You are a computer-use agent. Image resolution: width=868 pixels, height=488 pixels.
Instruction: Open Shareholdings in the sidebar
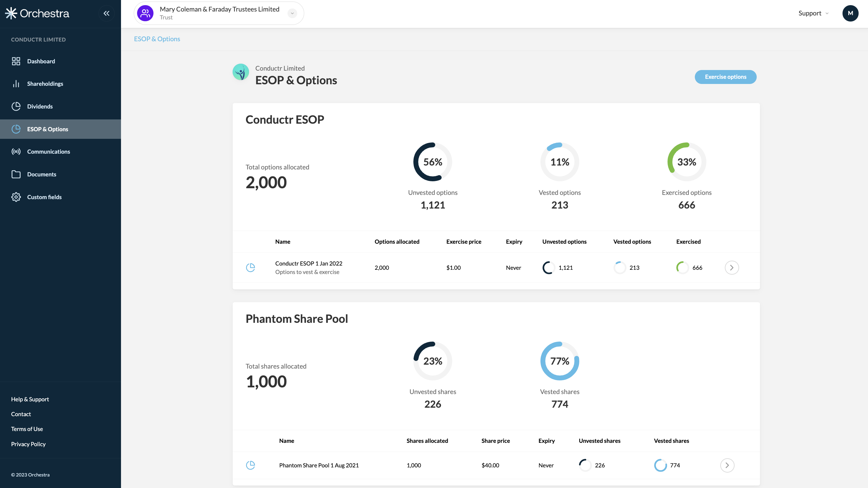click(x=60, y=84)
